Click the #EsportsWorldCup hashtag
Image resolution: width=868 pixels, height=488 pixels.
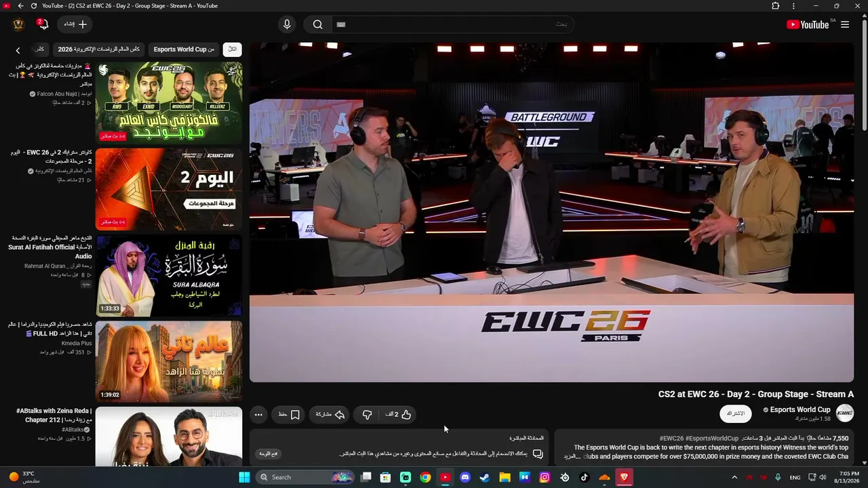point(712,439)
